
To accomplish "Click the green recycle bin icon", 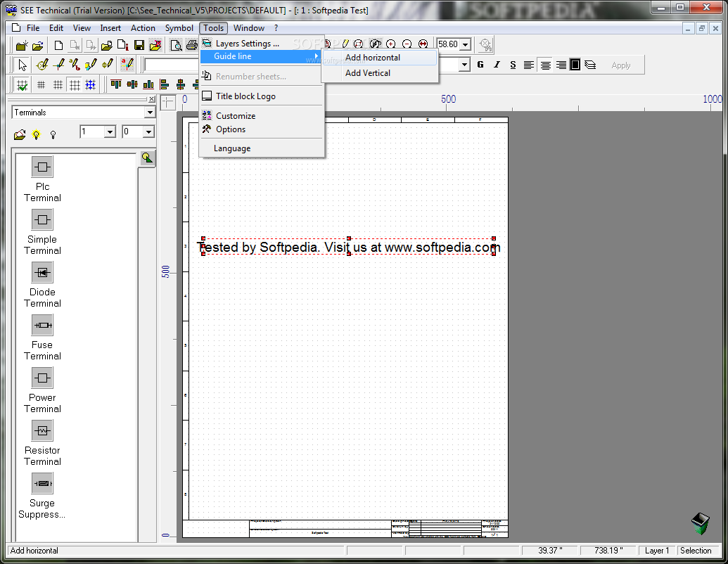I will click(x=700, y=524).
